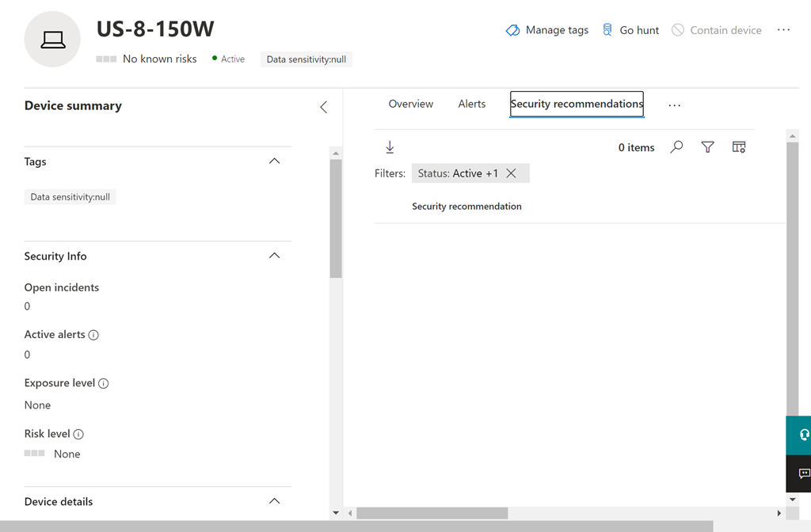Open the headset support widget
Viewport: 811px width, 532px height.
pyautogui.click(x=803, y=435)
